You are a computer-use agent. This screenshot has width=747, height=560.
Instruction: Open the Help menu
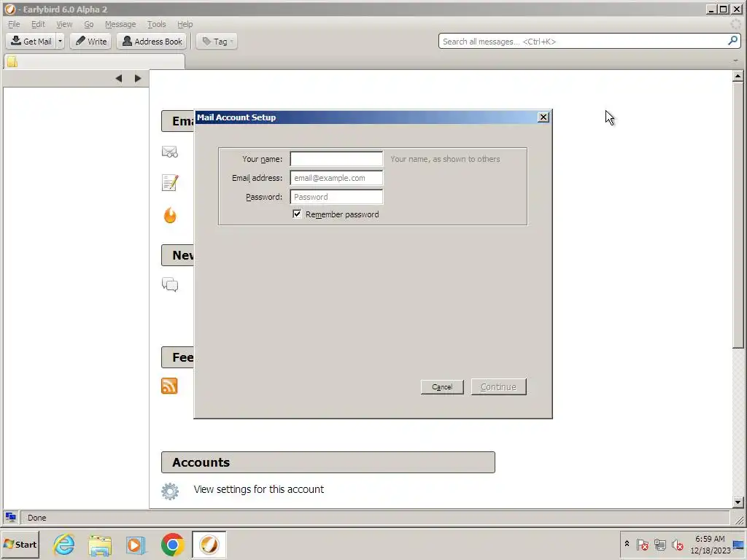(x=185, y=24)
